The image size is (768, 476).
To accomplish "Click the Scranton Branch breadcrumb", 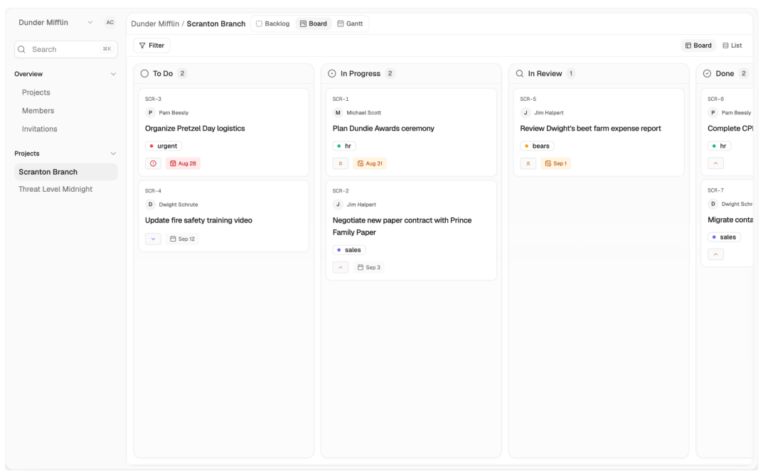I will click(x=216, y=24).
